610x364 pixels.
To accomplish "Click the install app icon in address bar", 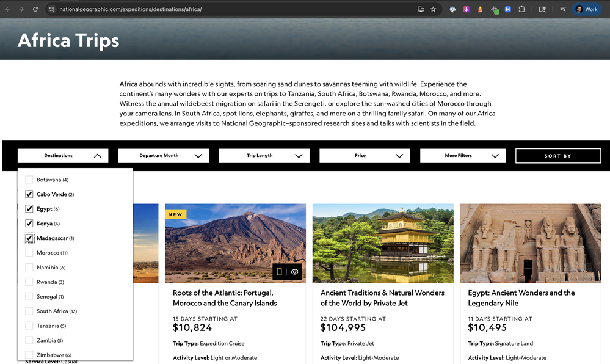I will (421, 9).
